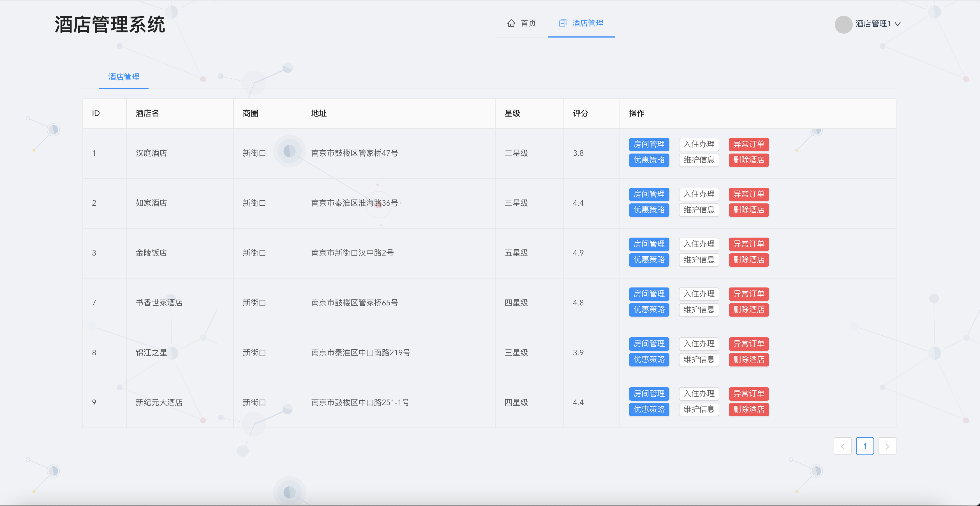Open 优惠策略 for 金陵饭店
The height and width of the screenshot is (506, 980).
tap(649, 260)
